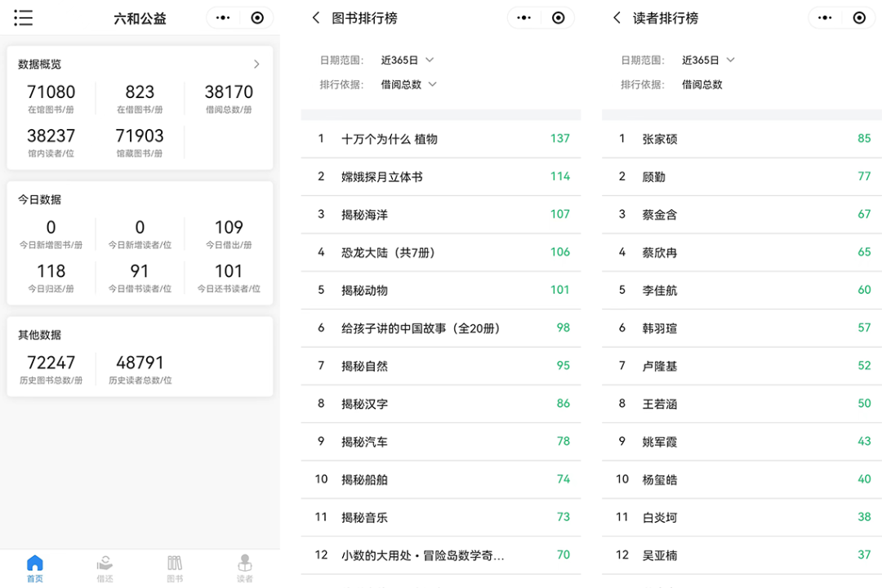Open the more options menu on 读者排行榜
882x588 pixels.
point(826,17)
